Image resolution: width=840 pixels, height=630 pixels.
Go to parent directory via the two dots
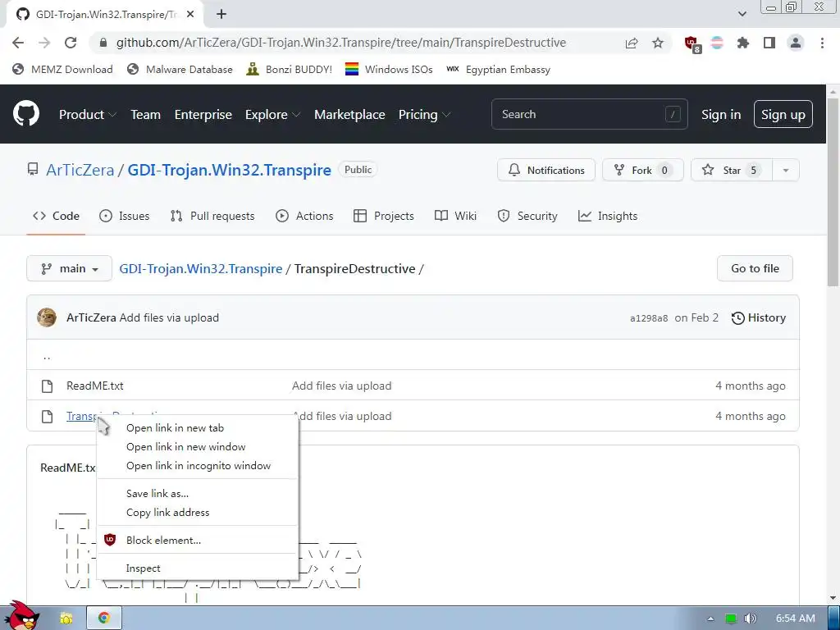coord(47,356)
